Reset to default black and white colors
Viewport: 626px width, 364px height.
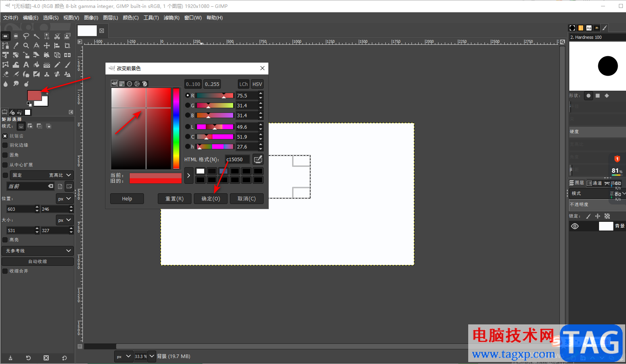(x=29, y=104)
